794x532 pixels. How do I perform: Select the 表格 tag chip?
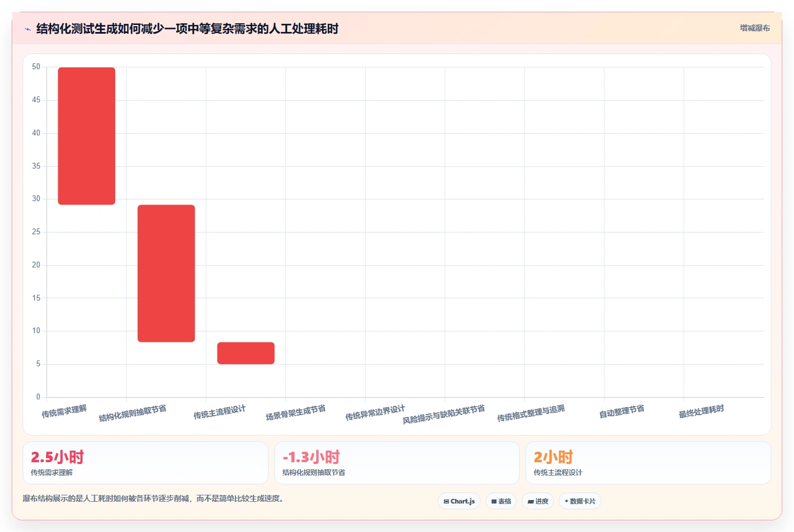(x=501, y=501)
